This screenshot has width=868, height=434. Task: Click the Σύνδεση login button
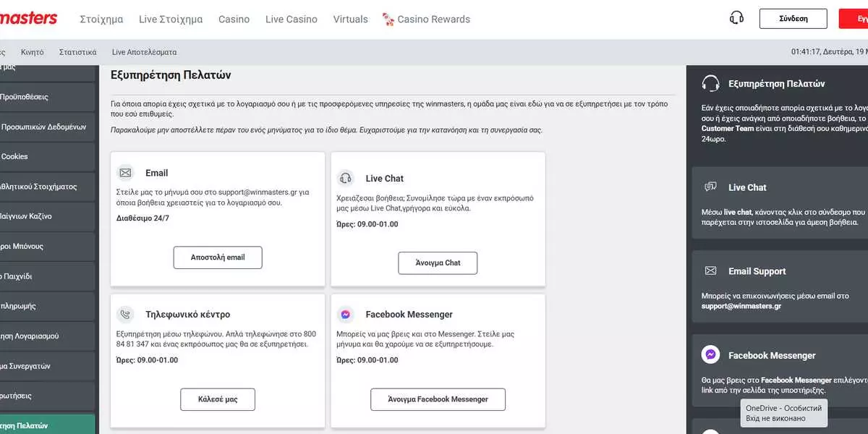(x=793, y=19)
